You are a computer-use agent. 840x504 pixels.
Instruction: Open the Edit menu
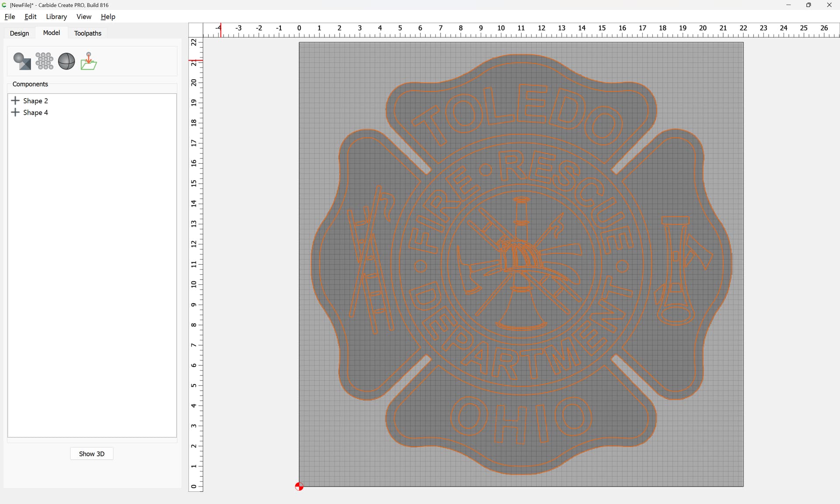30,17
